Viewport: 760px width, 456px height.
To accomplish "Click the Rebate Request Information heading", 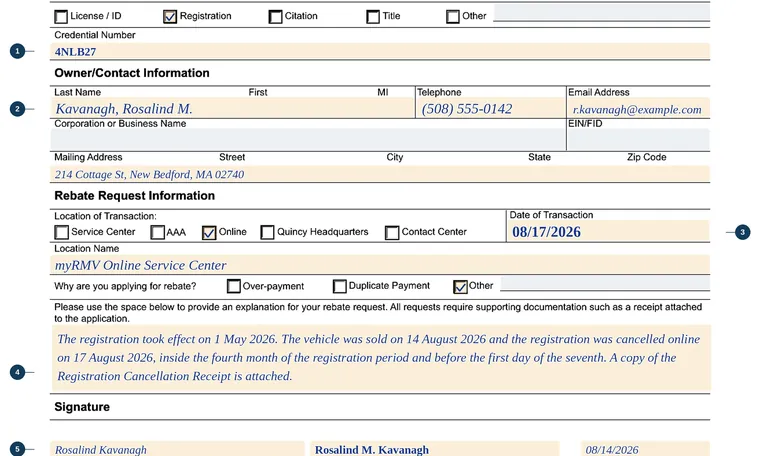I will coord(135,196).
